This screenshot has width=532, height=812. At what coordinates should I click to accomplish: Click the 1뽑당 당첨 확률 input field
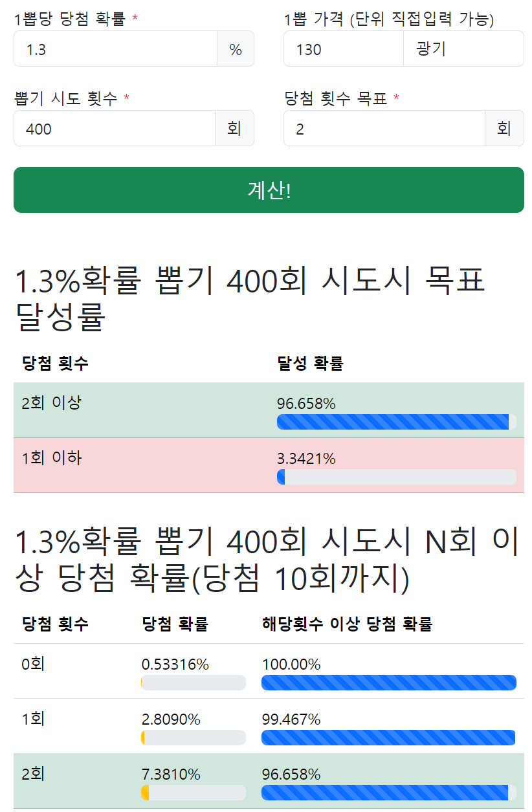click(x=115, y=49)
